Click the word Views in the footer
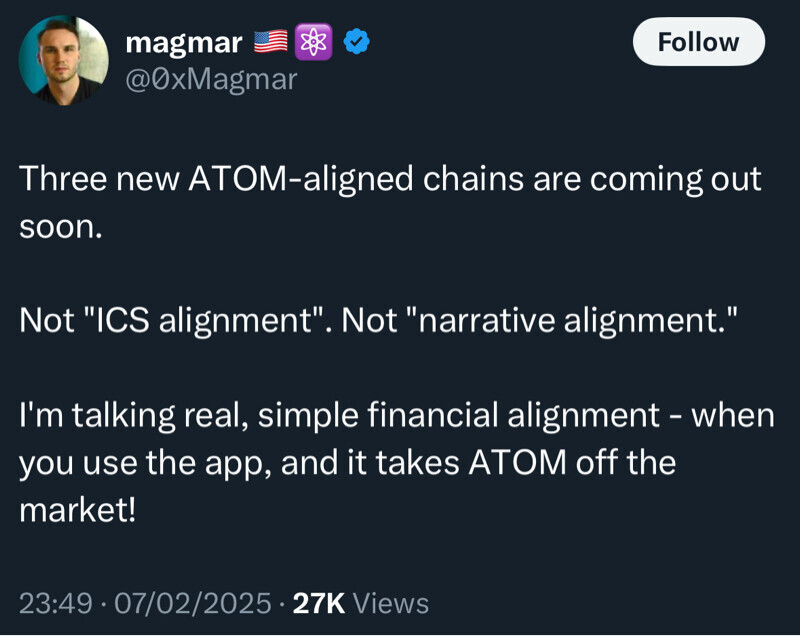800x636 pixels. 391,603
